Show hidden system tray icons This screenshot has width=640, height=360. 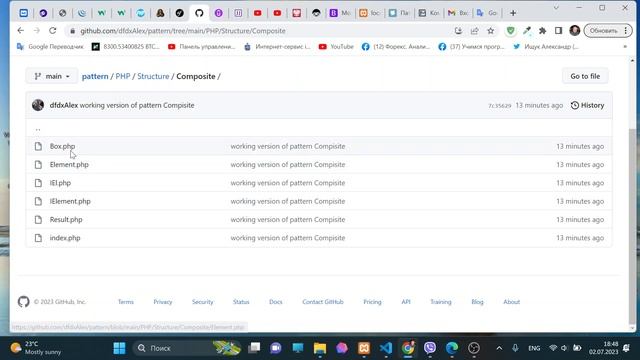coord(499,348)
